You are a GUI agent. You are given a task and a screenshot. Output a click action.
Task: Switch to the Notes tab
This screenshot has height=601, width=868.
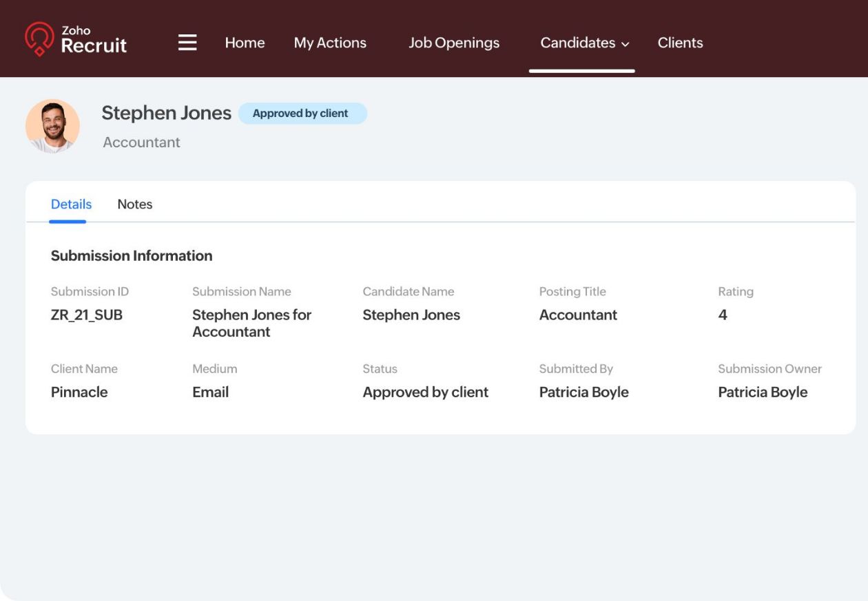click(135, 204)
